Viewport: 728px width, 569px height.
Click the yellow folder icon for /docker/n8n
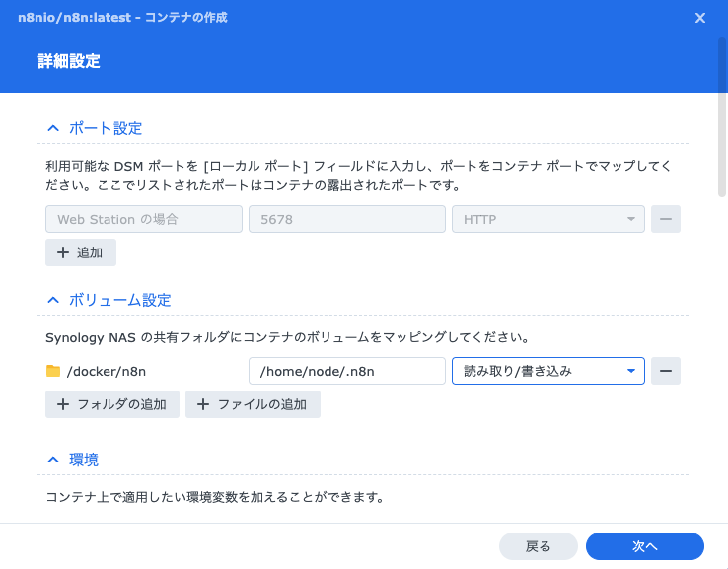(x=53, y=371)
